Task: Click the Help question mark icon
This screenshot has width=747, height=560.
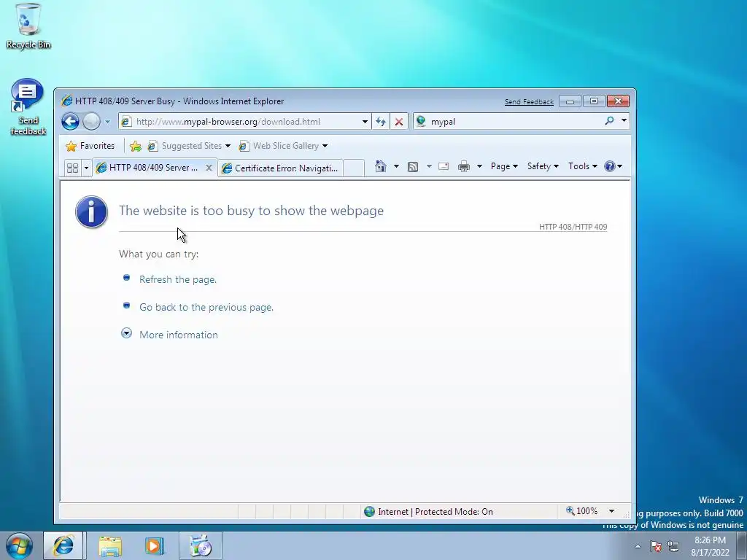Action: [x=609, y=166]
